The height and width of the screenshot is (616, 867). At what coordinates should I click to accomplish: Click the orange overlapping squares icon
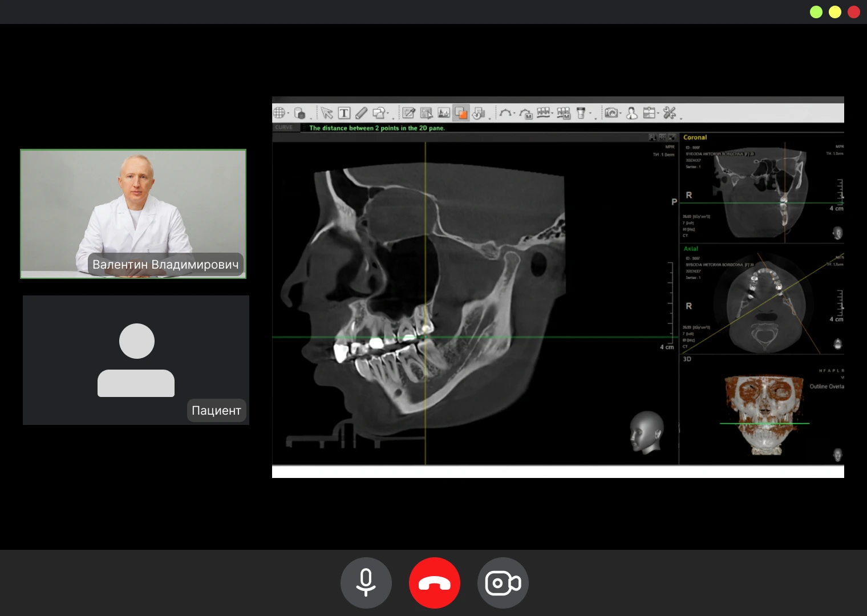461,113
